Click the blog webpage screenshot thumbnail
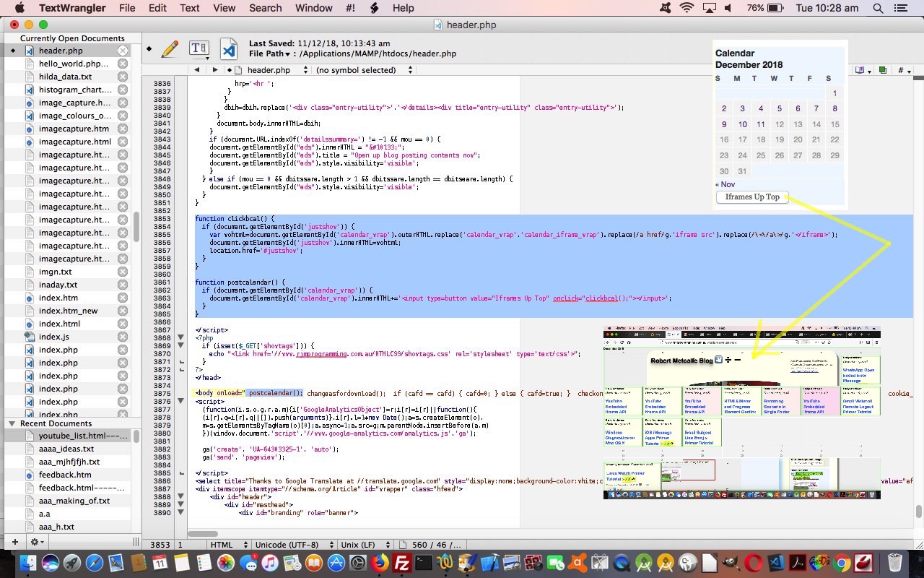 742,412
